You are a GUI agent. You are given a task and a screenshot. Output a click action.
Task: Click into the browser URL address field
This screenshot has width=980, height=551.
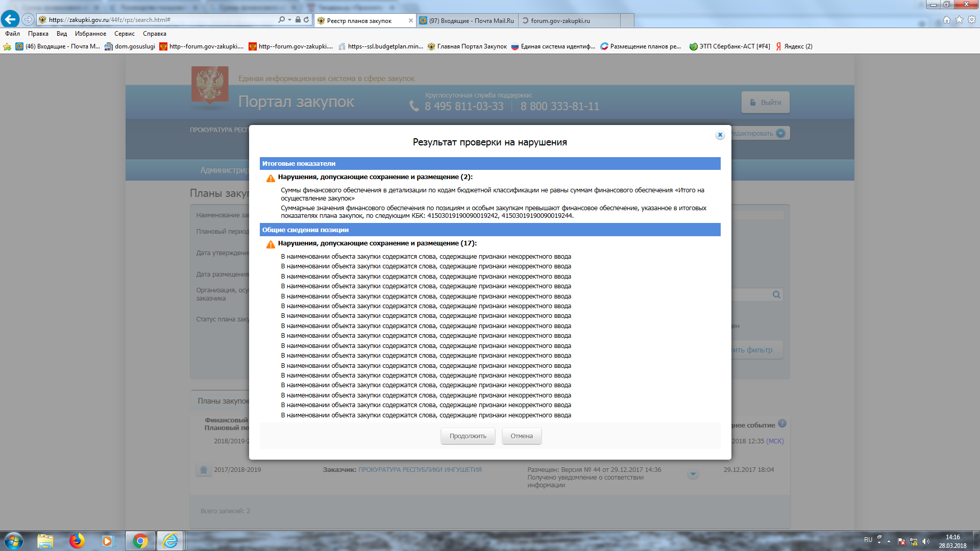(153, 20)
